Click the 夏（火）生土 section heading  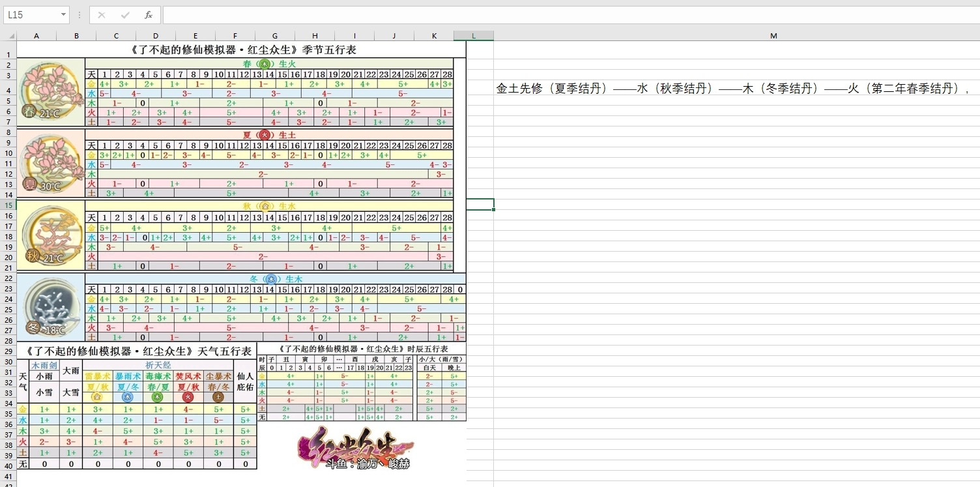point(269,135)
